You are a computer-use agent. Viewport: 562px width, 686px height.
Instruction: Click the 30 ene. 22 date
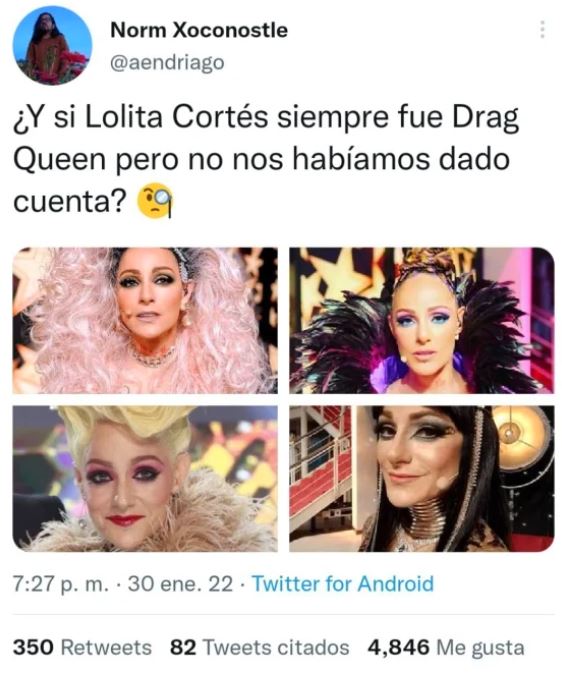(x=180, y=584)
